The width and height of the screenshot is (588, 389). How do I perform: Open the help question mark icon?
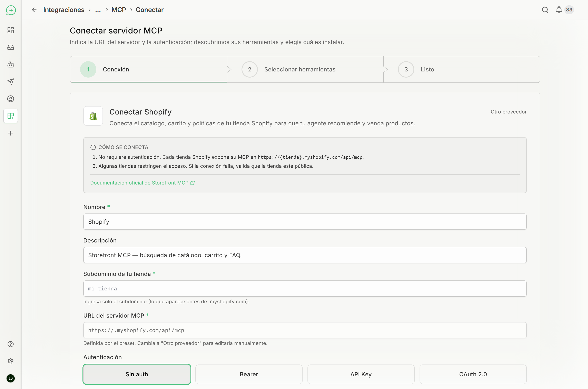[x=11, y=344]
